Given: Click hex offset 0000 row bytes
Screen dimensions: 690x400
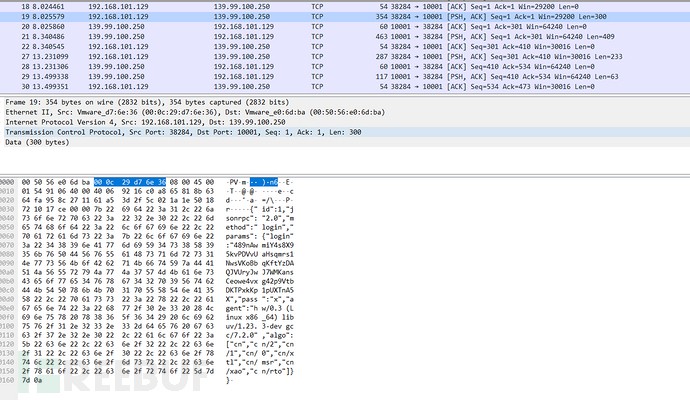Looking at the screenshot, I should [x=117, y=182].
